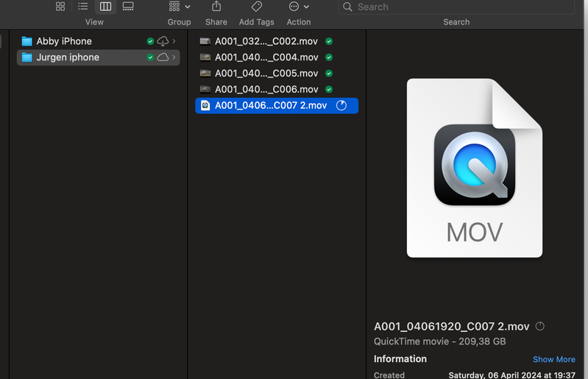Image resolution: width=588 pixels, height=379 pixels.
Task: Select column view mode
Action: (x=105, y=7)
